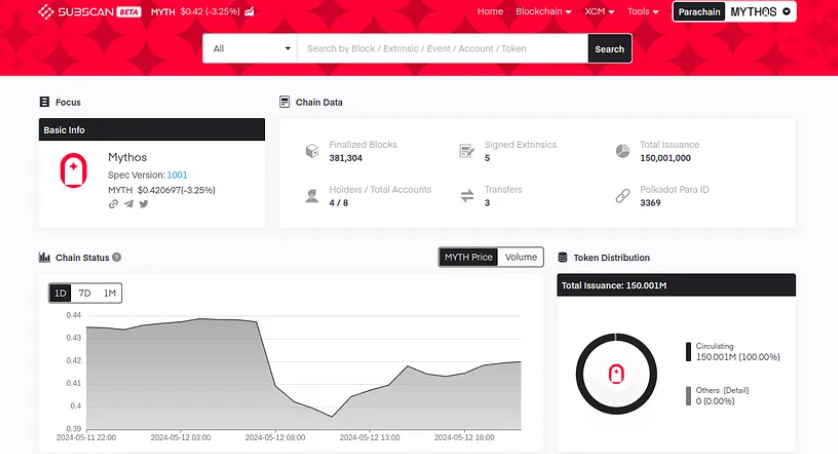Click the Chain Status help question icon
This screenshot has height=454, width=838.
[x=117, y=257]
